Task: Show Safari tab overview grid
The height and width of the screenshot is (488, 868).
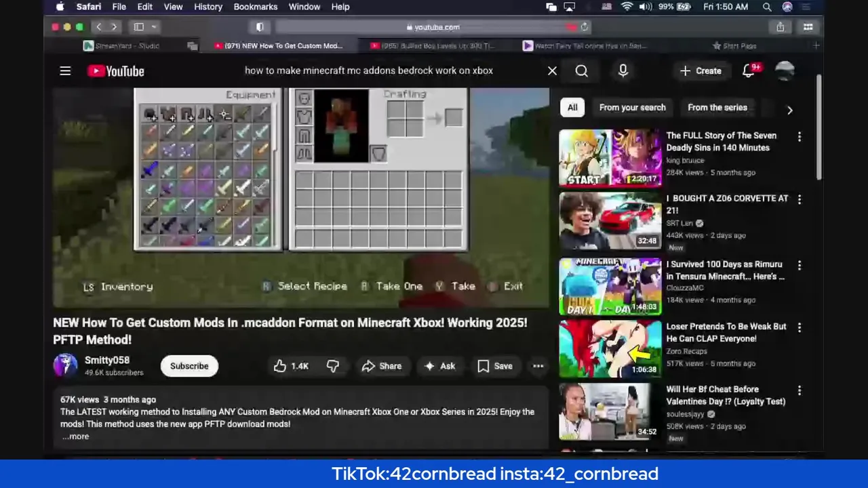Action: point(808,27)
